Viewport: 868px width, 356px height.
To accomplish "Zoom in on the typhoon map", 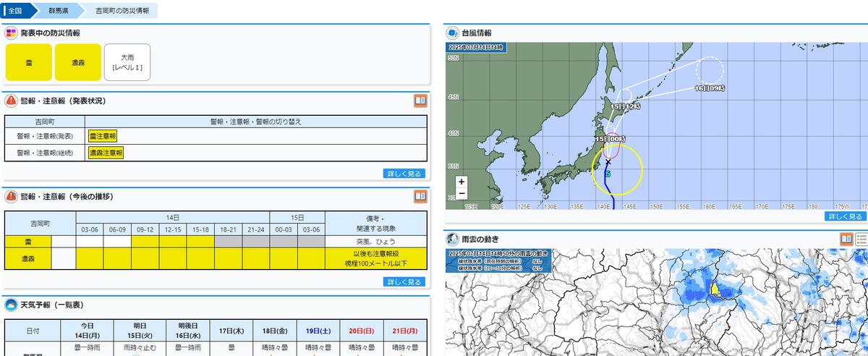I will [x=461, y=182].
